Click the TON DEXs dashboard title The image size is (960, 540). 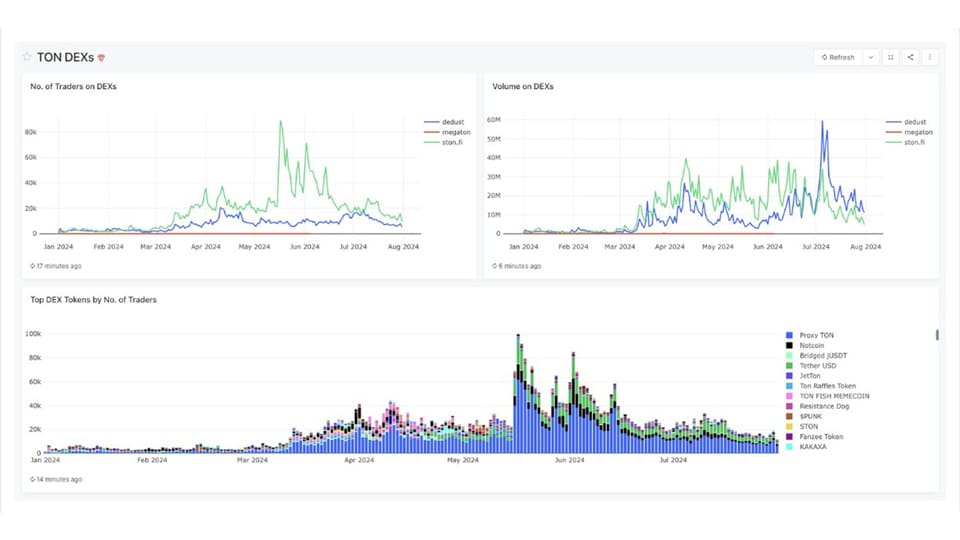click(65, 57)
